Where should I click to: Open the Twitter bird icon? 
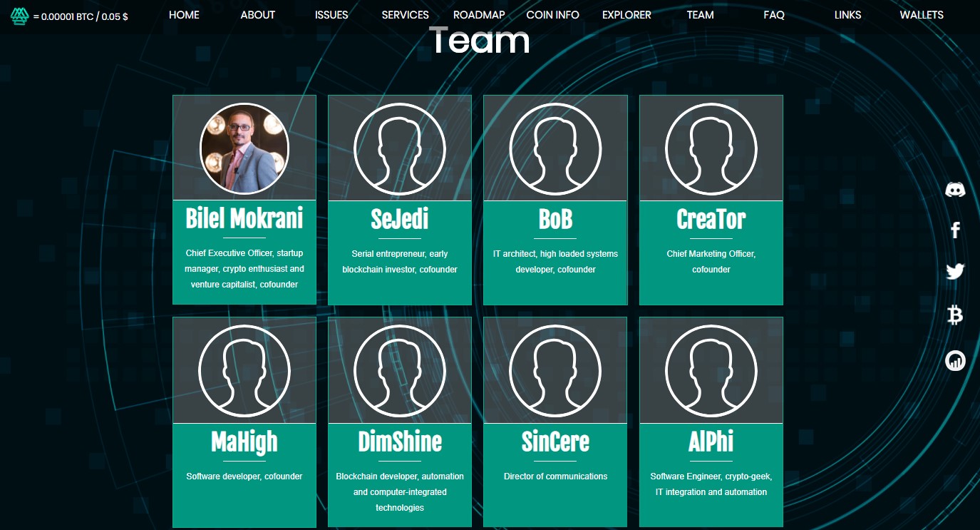(955, 272)
